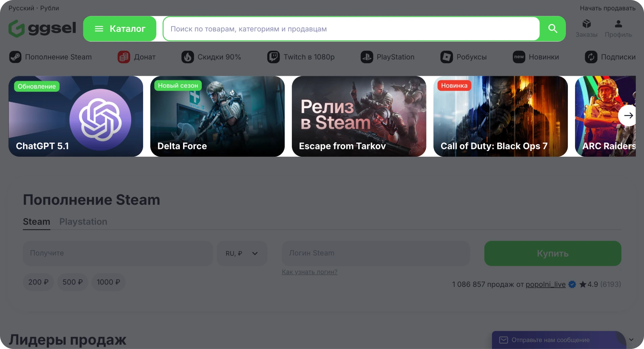Open the PlayStation category icon
The image size is (644, 349).
(x=367, y=57)
